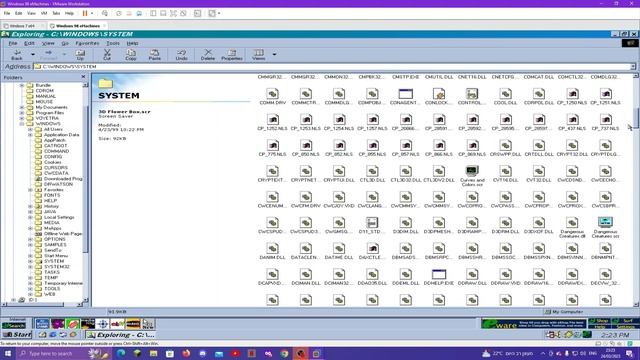Viewport: 640px width, 360px height.
Task: Select the DDHELP.EXE file icon
Action: tap(439, 274)
